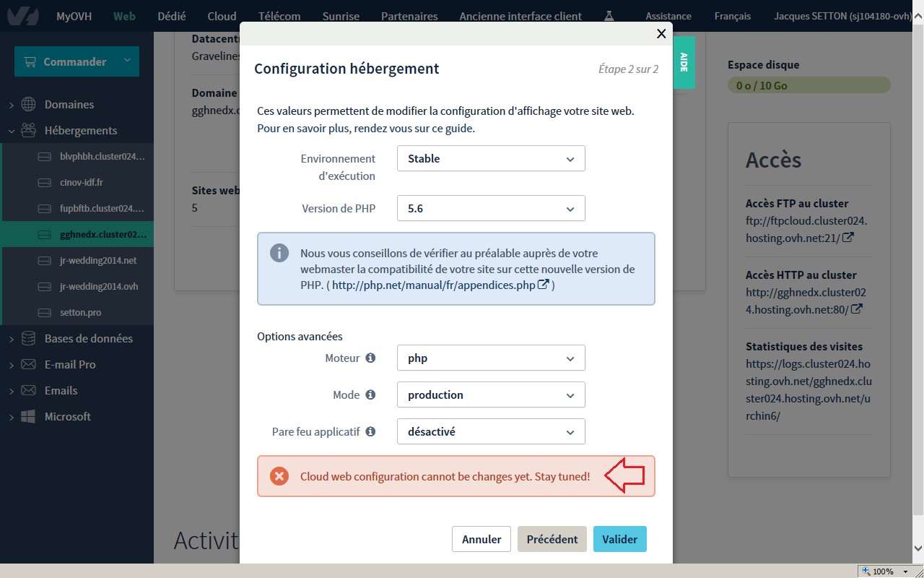The height and width of the screenshot is (578, 924).
Task: Click the green AIDE help tab
Action: (684, 62)
